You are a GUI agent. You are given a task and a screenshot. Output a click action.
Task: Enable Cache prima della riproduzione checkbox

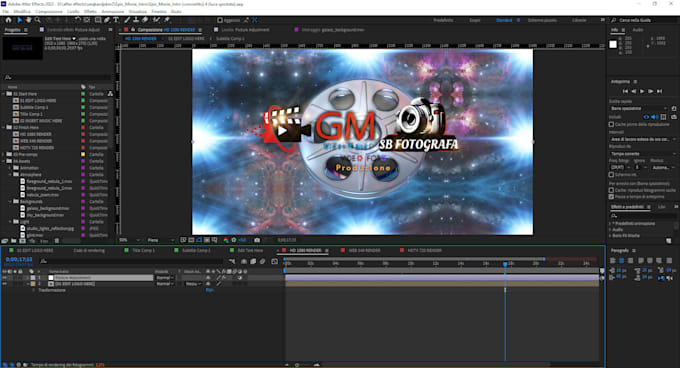[x=611, y=124]
